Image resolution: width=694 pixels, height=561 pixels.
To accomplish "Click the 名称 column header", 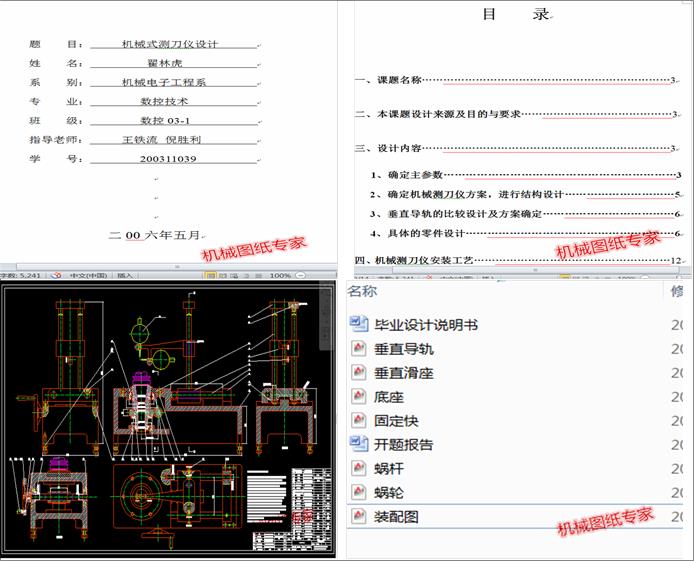I will [x=362, y=291].
